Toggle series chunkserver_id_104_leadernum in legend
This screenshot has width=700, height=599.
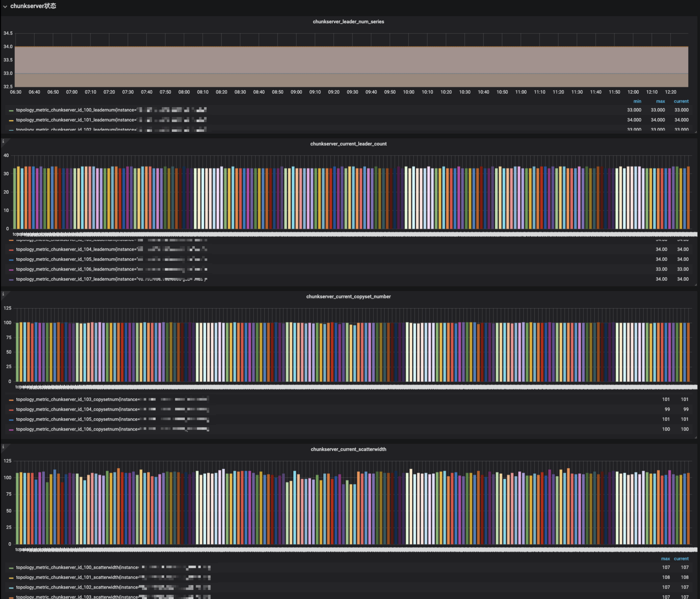111,249
